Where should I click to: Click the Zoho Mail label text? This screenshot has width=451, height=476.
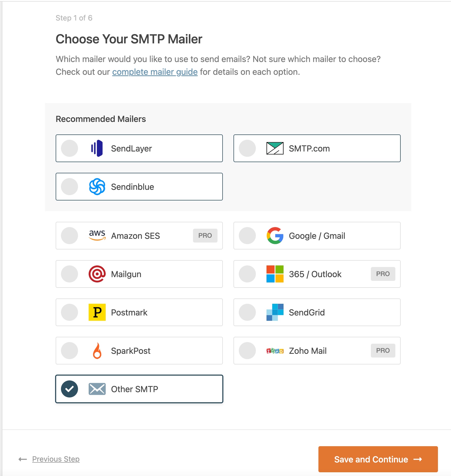pos(307,351)
